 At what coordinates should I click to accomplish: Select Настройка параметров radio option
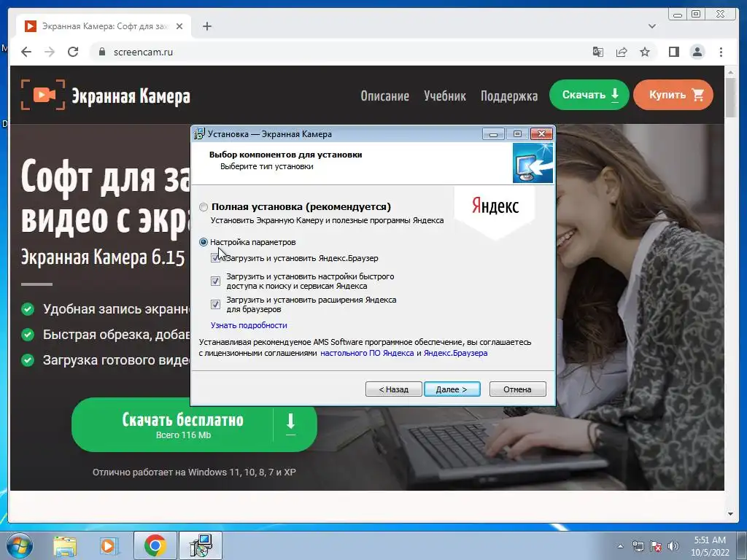pos(204,242)
